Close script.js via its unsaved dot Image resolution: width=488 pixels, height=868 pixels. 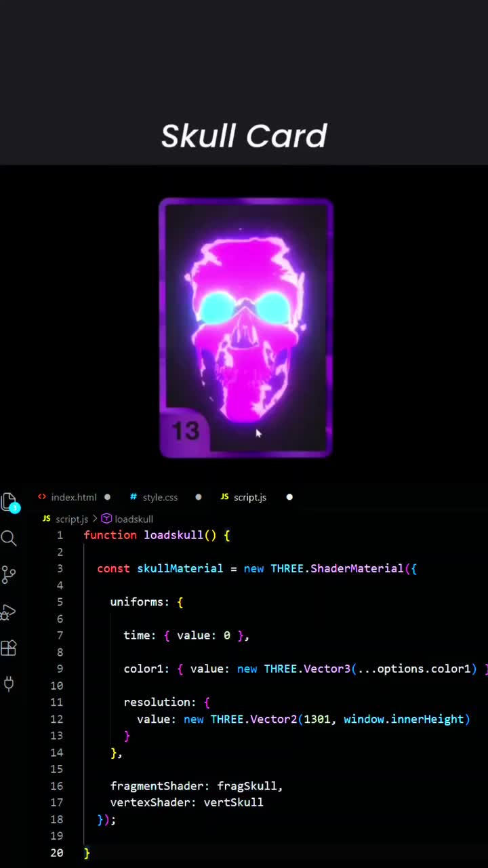[x=289, y=497]
